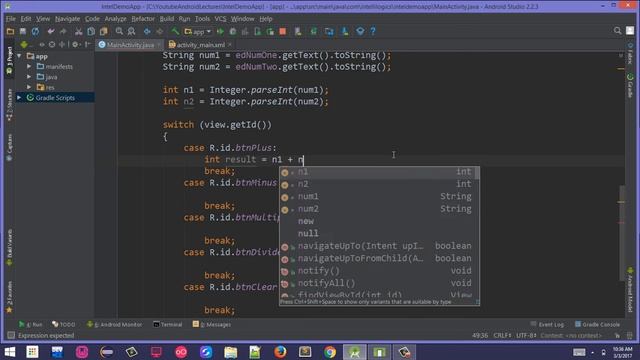This screenshot has width=640, height=360.
Task: Click the Navigate Back arrow icon
Action: [147, 31]
